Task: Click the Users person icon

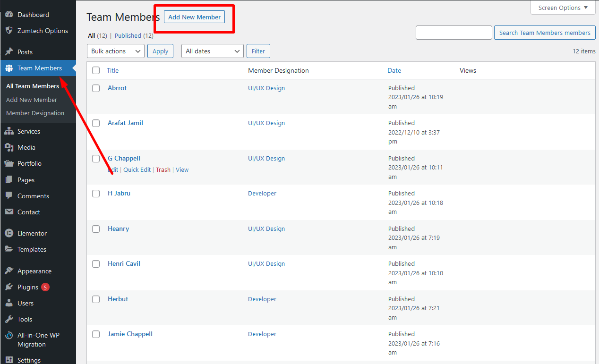Action: point(9,303)
